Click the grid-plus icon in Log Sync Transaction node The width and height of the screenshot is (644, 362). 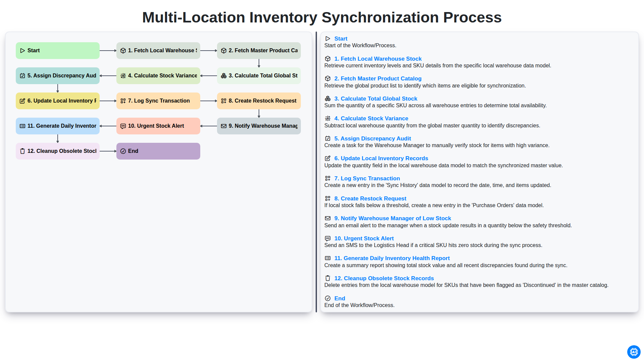click(x=123, y=101)
